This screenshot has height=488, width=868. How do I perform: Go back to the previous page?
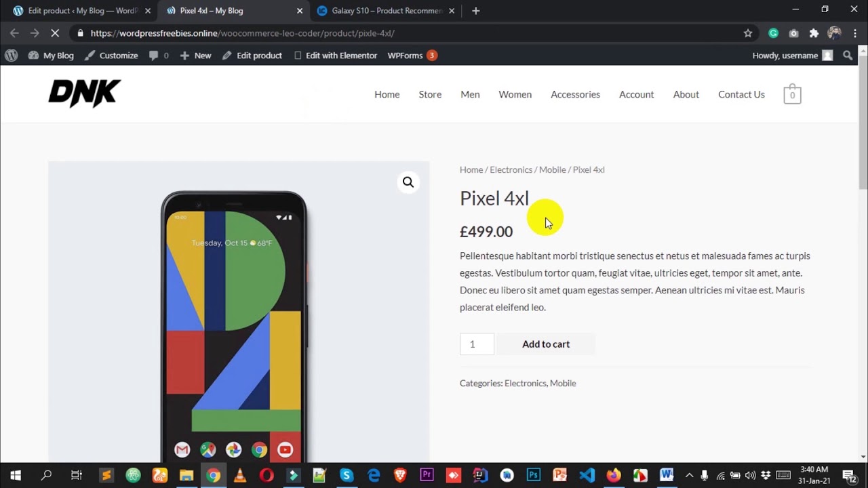point(14,33)
